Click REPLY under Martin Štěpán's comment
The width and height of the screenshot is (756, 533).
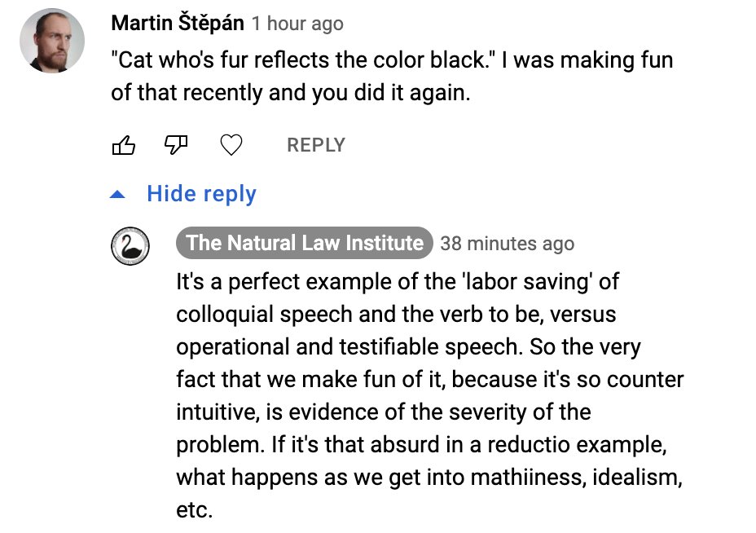[316, 145]
